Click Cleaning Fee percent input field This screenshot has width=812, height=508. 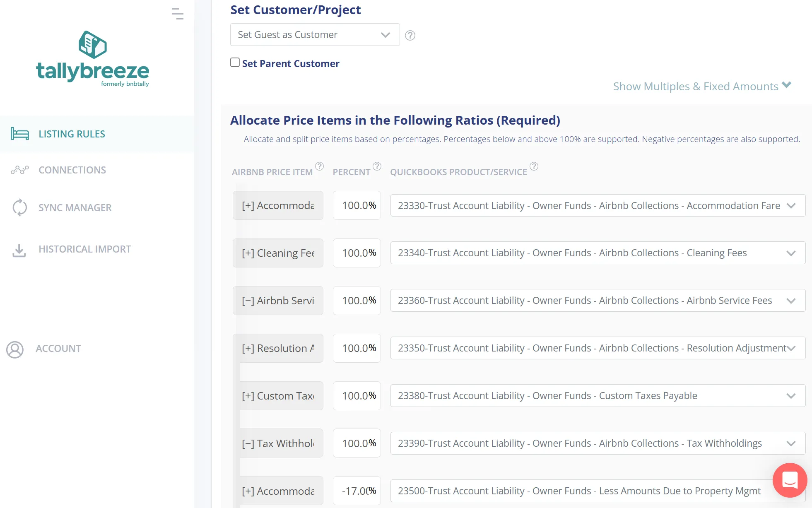point(357,253)
